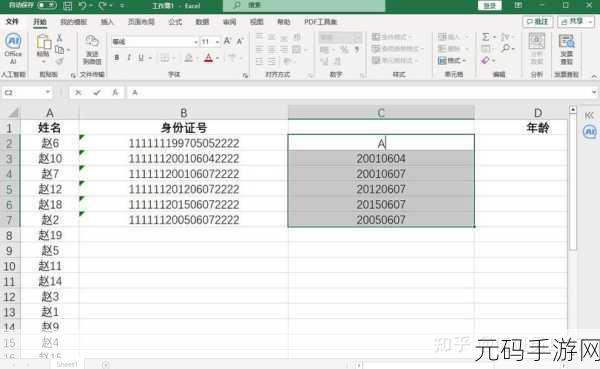Screen dimensions: 600x369
Task: Open the font color dropdown arrow
Action: 218,58
